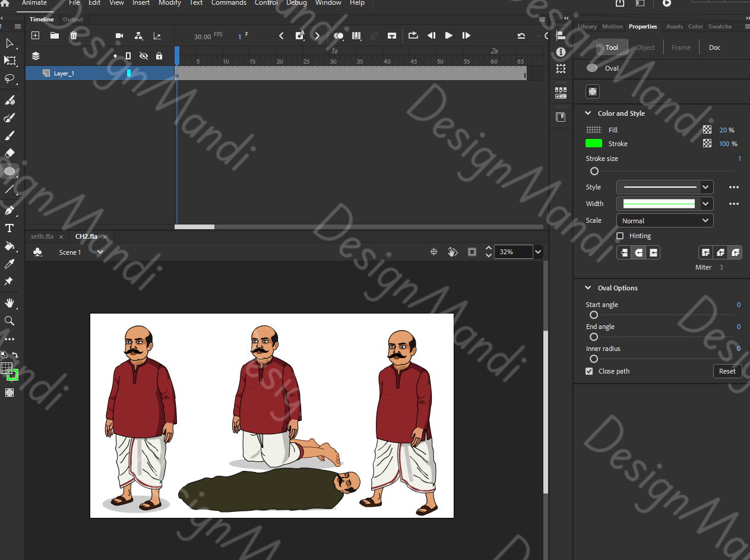Switch to the Library panel

pyautogui.click(x=587, y=26)
